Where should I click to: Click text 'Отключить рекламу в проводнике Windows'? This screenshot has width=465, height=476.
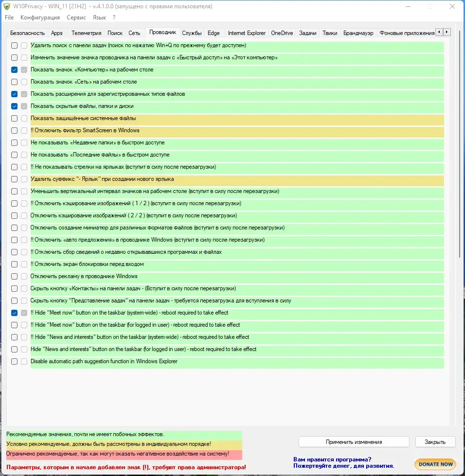click(84, 276)
